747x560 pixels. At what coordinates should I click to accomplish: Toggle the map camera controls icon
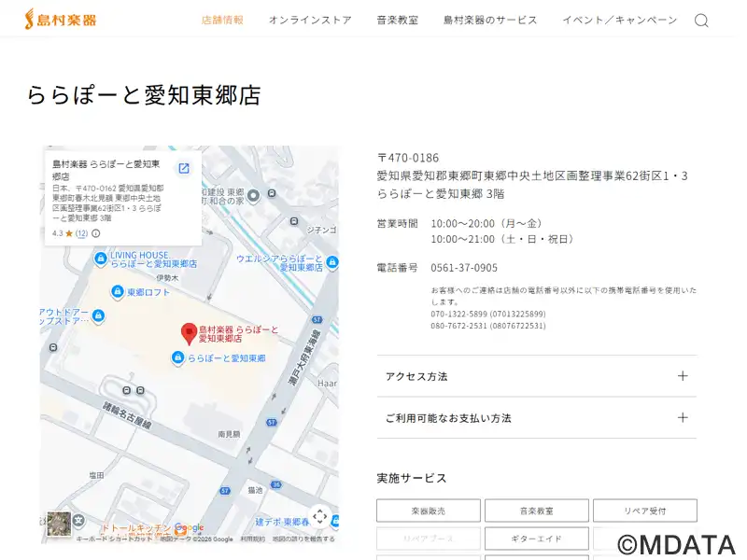pos(319,516)
